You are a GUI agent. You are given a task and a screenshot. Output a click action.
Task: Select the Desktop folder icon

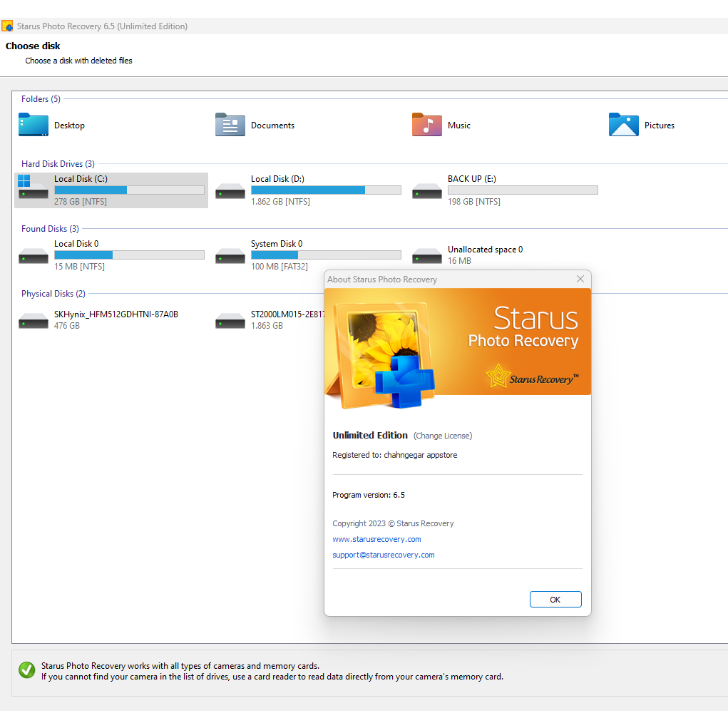pos(34,125)
